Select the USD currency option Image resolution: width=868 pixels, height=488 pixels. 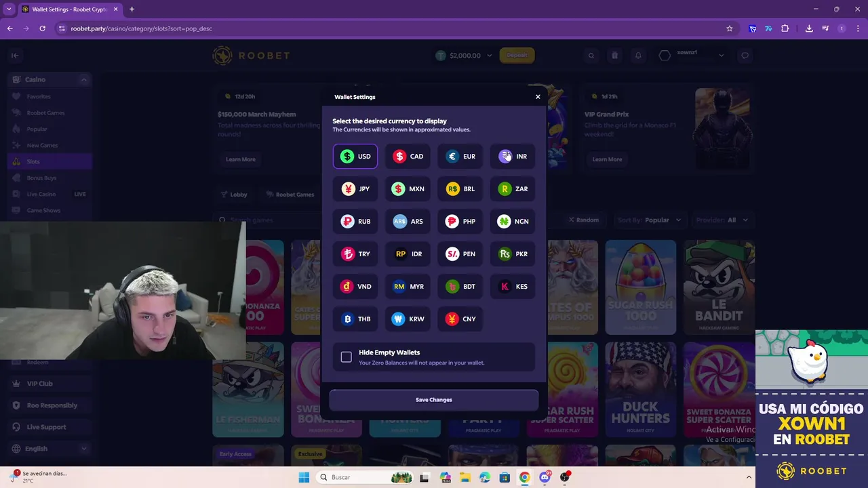(355, 157)
